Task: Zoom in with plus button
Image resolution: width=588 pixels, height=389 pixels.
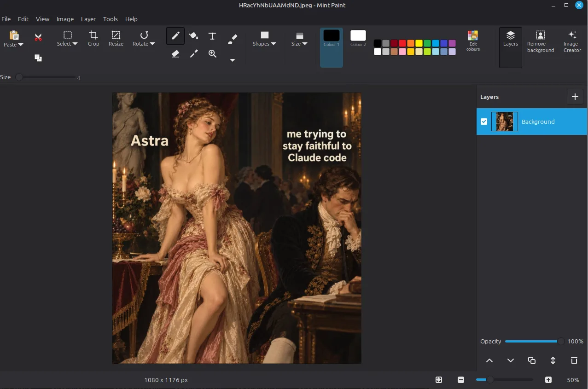Action: click(x=548, y=380)
